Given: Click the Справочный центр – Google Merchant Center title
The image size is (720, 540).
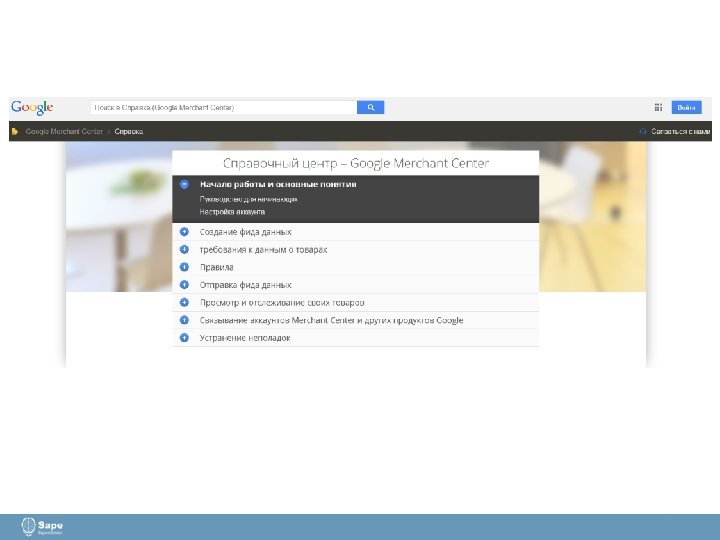Looking at the screenshot, I should tap(356, 163).
